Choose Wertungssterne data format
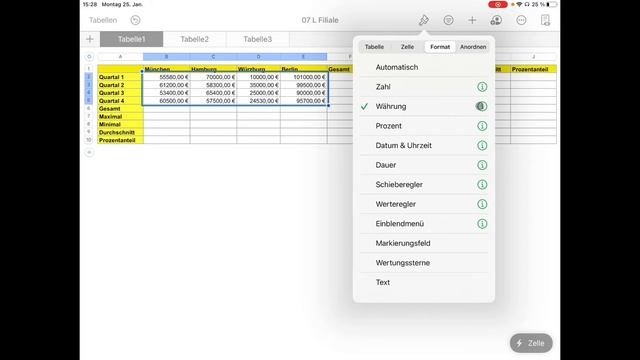Viewport: 640px width, 360px height. pos(424,263)
